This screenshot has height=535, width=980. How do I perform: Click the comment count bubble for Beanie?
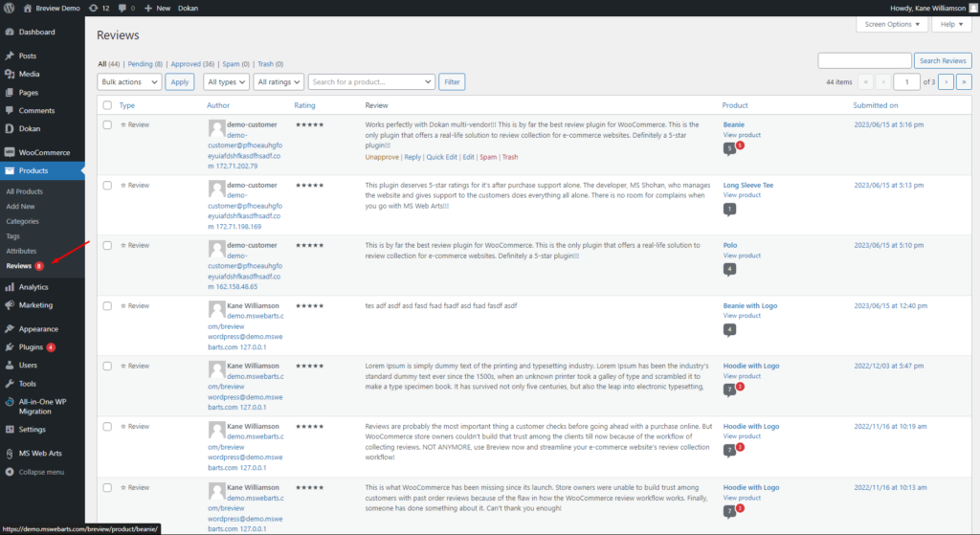[729, 148]
